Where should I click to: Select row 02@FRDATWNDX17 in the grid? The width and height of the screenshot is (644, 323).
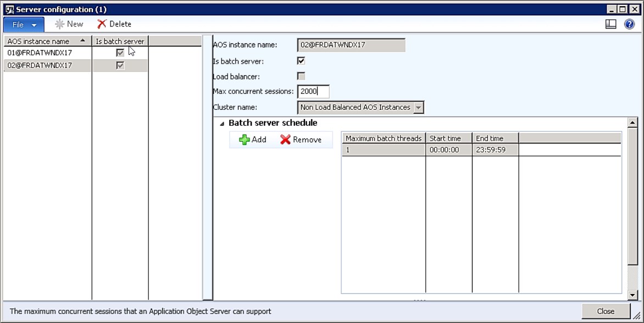[x=47, y=65]
